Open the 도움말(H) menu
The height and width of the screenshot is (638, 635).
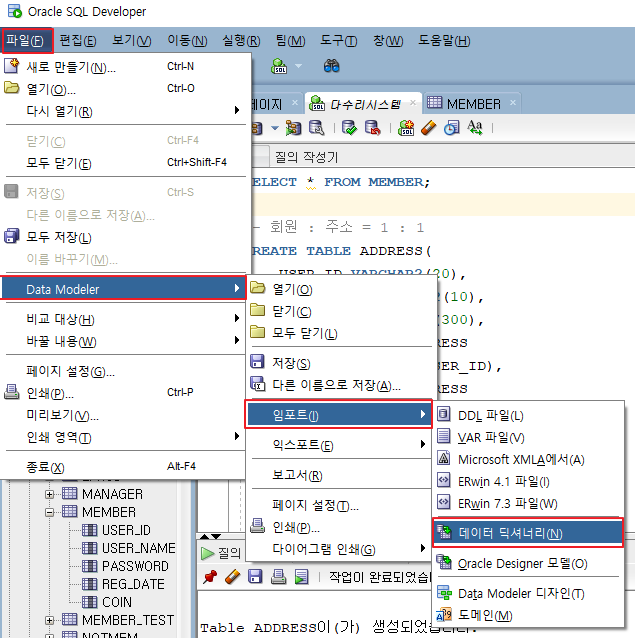pyautogui.click(x=444, y=41)
